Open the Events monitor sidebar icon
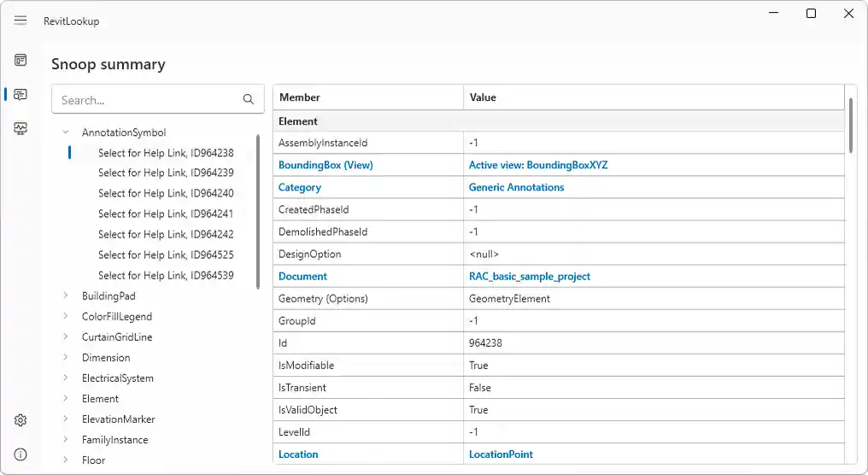 point(21,129)
